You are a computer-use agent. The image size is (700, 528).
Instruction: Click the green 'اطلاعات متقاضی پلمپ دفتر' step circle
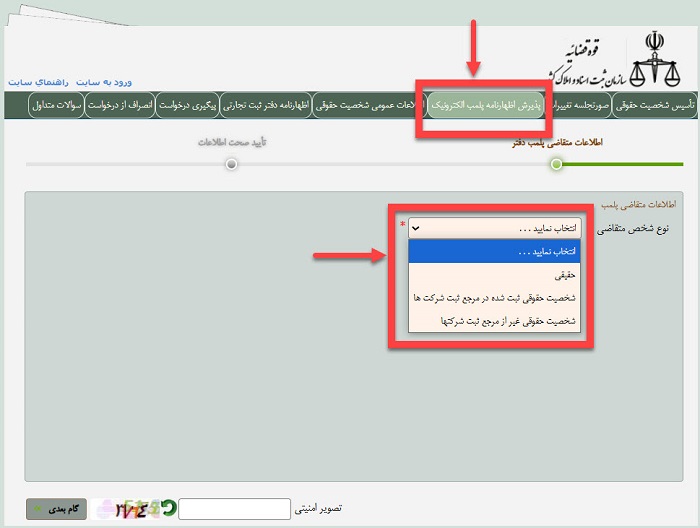click(556, 163)
